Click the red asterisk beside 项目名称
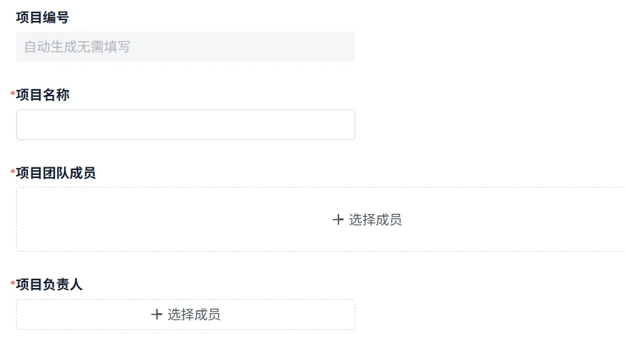The image size is (626, 364). [x=13, y=95]
